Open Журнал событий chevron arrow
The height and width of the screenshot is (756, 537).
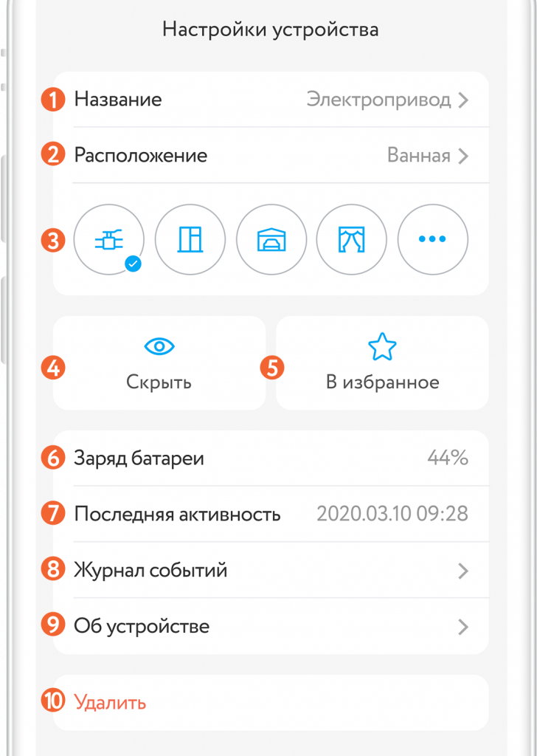coord(463,571)
